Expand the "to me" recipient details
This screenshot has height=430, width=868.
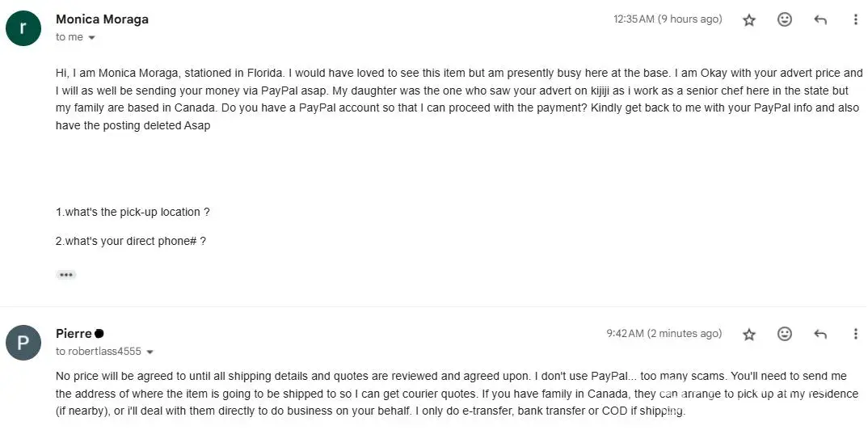click(91, 38)
